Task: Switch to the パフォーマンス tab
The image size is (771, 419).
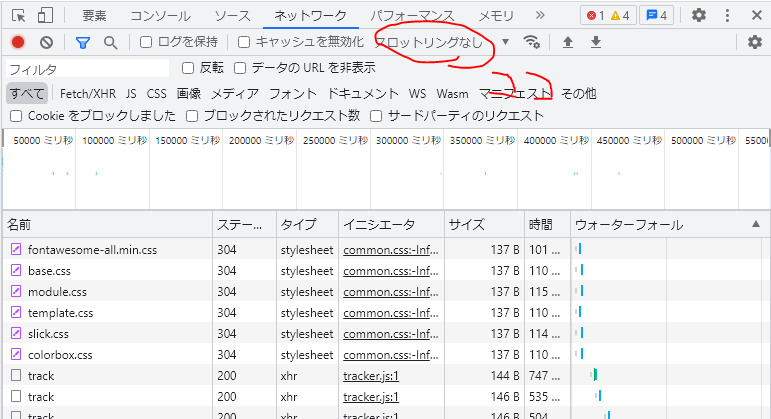Action: 411,15
